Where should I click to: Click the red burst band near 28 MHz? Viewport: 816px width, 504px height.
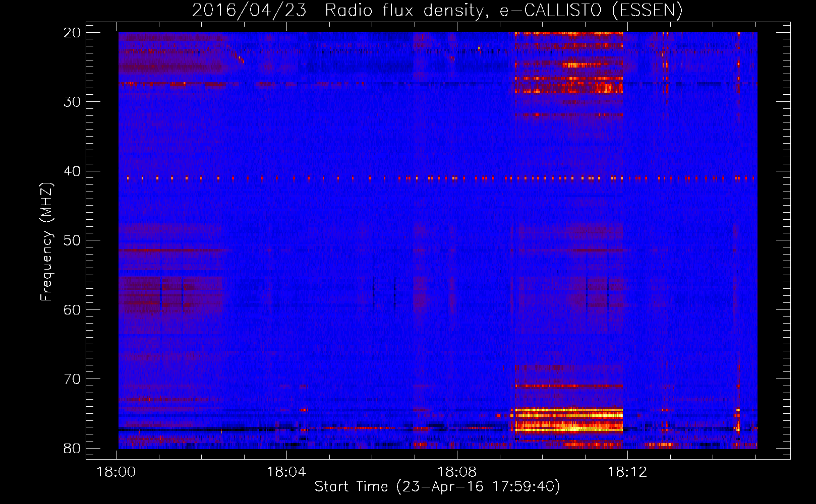(x=569, y=88)
